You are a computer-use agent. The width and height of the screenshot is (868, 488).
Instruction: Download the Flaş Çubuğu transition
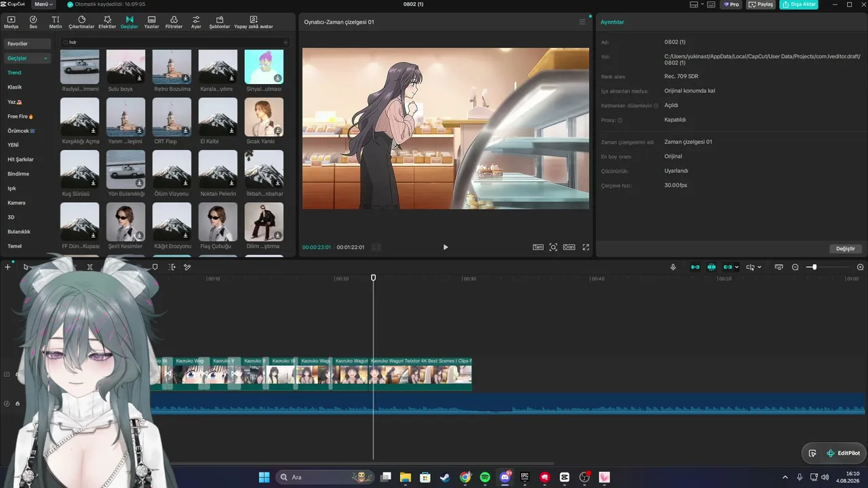232,235
